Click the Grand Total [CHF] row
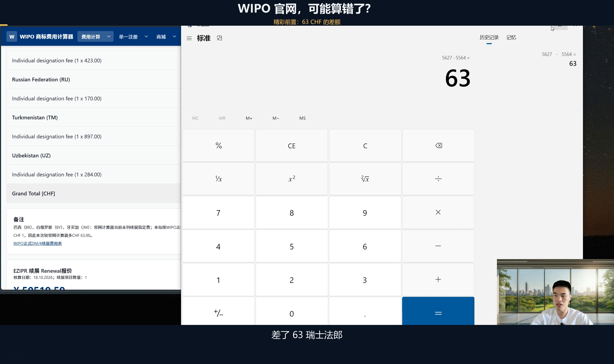 (x=94, y=193)
